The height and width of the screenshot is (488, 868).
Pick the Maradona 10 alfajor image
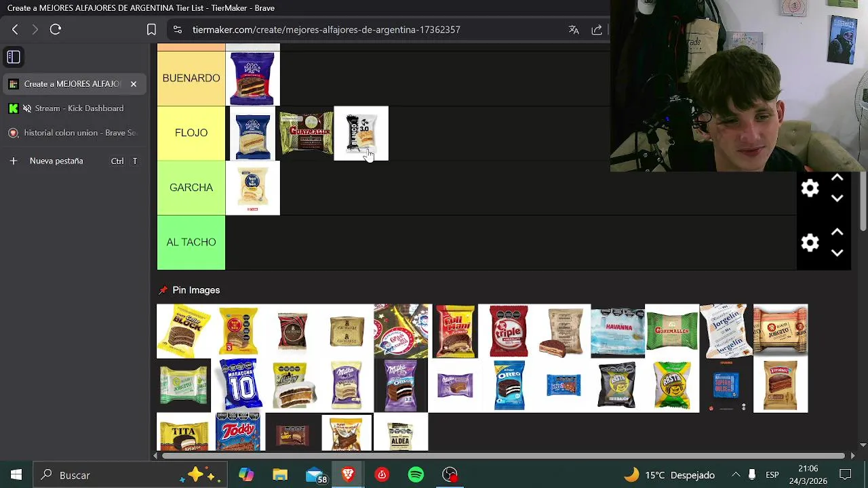click(238, 385)
